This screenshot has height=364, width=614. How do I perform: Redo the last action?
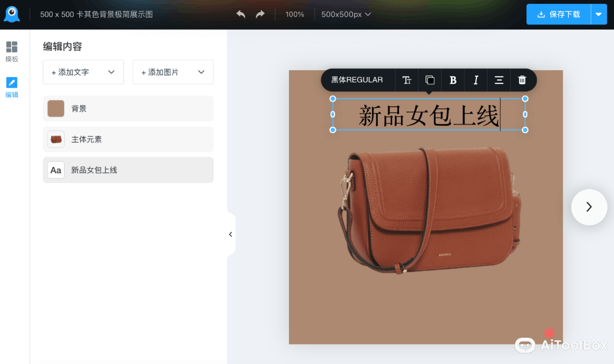(260, 14)
